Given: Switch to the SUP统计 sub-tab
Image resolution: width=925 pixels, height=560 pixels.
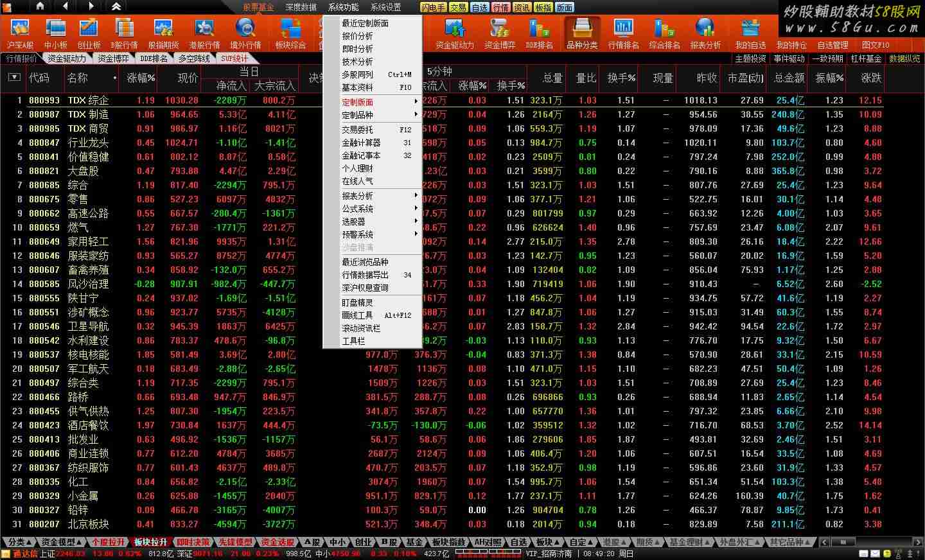Looking at the screenshot, I should [x=234, y=58].
